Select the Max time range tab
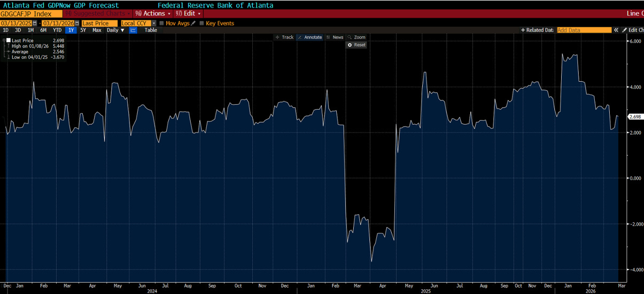 point(97,30)
